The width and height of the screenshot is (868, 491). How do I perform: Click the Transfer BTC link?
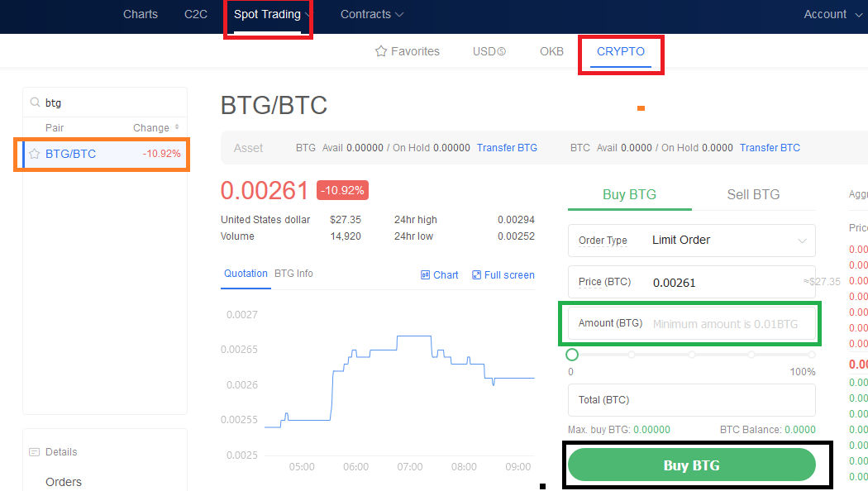tap(770, 148)
